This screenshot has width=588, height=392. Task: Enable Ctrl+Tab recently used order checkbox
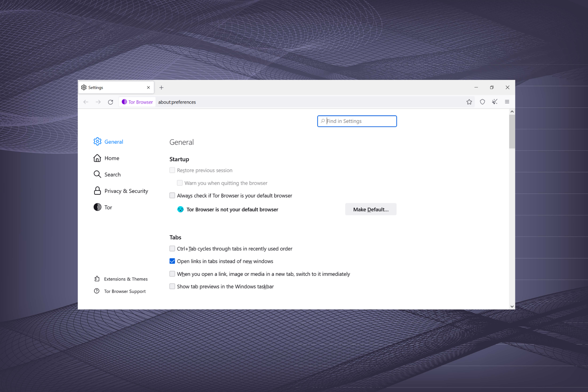(172, 248)
